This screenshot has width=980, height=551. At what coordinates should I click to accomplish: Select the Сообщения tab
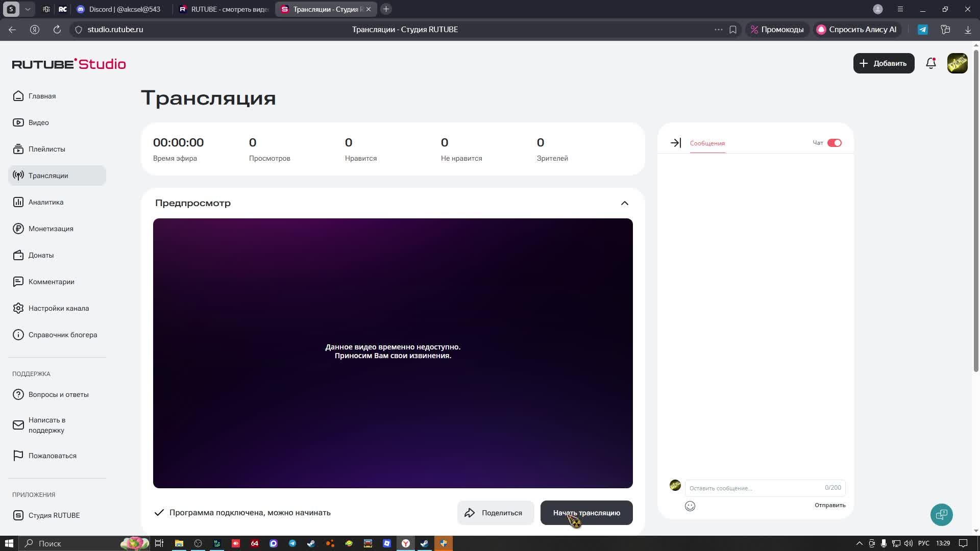click(x=706, y=143)
